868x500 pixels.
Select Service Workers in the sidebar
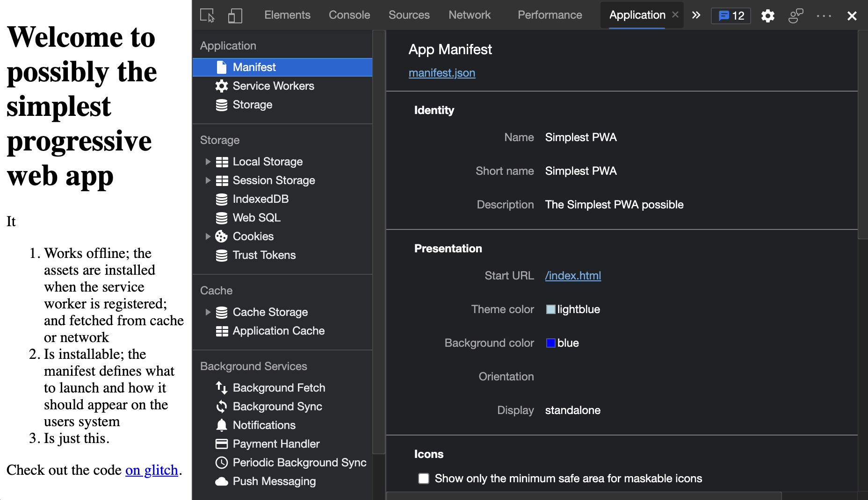coord(273,86)
